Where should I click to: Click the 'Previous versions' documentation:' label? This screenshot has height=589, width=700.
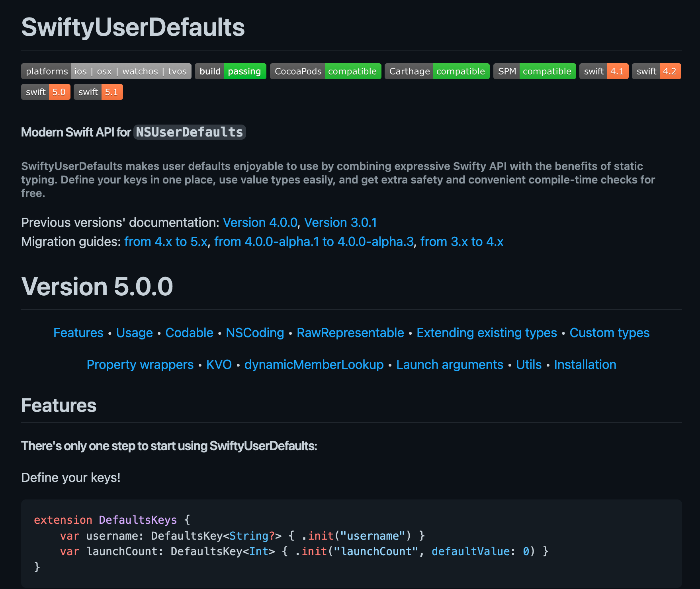coord(120,222)
